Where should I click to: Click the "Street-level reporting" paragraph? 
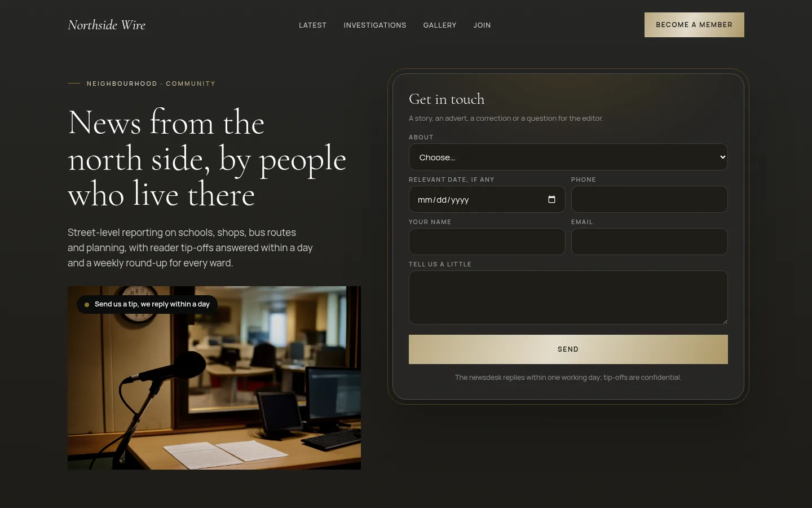190,248
